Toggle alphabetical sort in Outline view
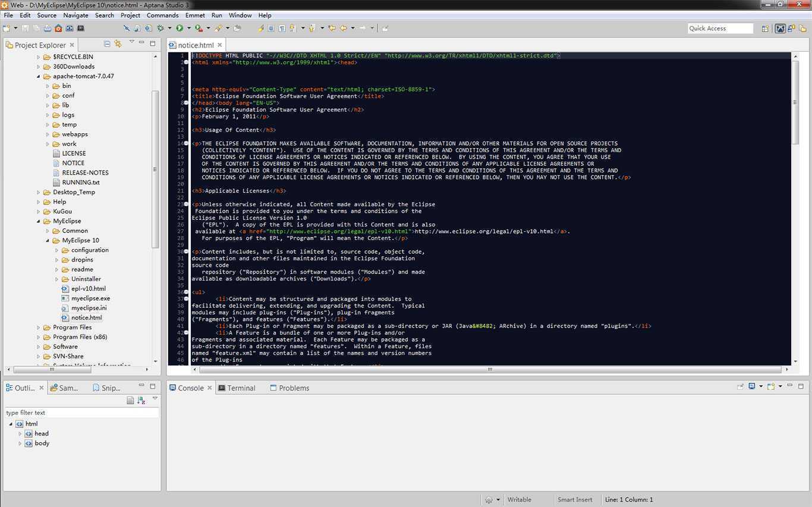 coord(141,400)
